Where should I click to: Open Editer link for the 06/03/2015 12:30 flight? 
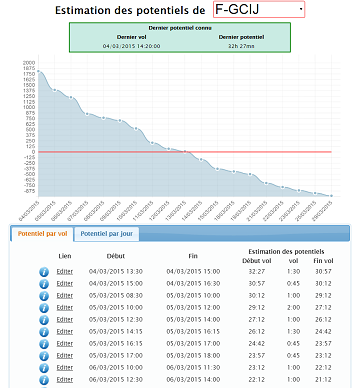click(65, 380)
